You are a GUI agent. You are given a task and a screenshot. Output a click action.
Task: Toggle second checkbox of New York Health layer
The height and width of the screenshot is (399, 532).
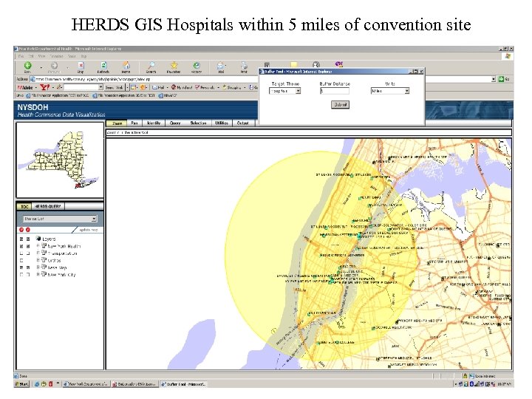(x=28, y=246)
